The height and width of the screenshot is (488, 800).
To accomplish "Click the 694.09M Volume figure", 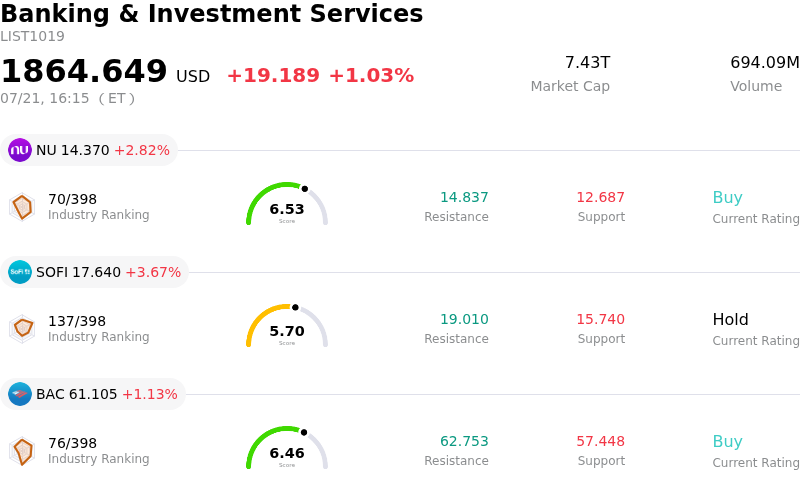I will tap(765, 62).
